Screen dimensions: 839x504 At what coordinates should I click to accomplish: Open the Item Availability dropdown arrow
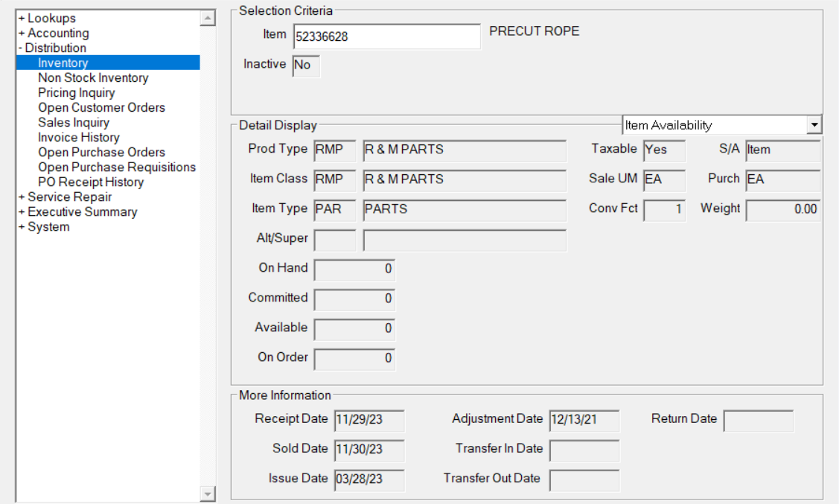coord(814,125)
